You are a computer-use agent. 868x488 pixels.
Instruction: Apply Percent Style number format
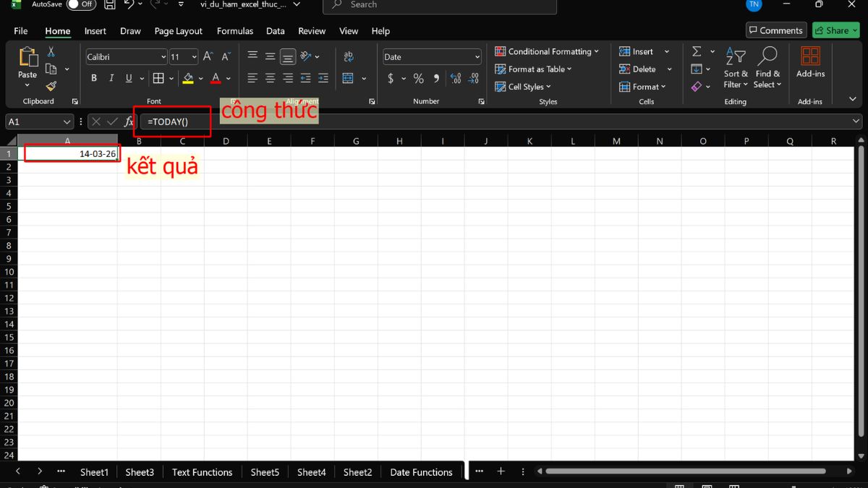(418, 78)
